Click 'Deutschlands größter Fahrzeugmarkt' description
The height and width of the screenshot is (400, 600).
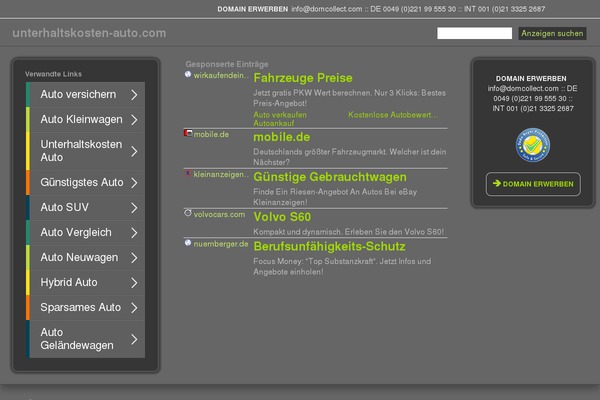point(350,157)
